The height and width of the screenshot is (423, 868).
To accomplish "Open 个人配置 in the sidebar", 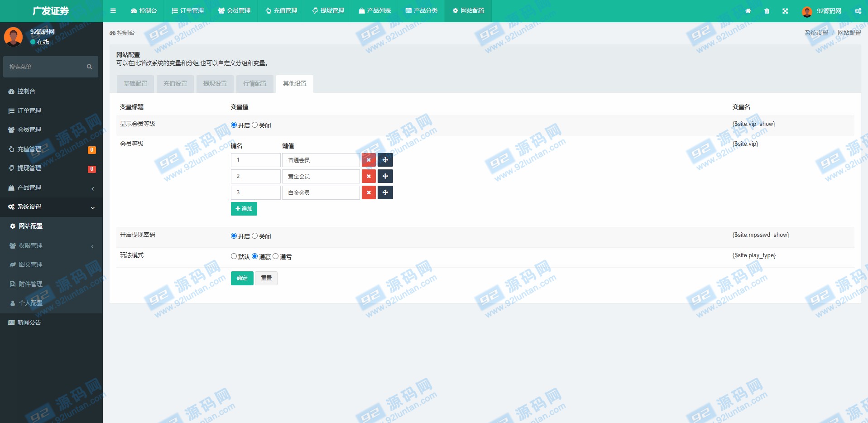I will (51, 303).
